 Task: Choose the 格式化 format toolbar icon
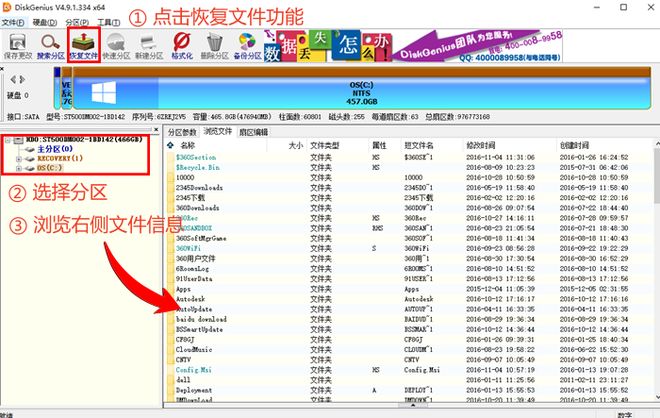(x=182, y=45)
